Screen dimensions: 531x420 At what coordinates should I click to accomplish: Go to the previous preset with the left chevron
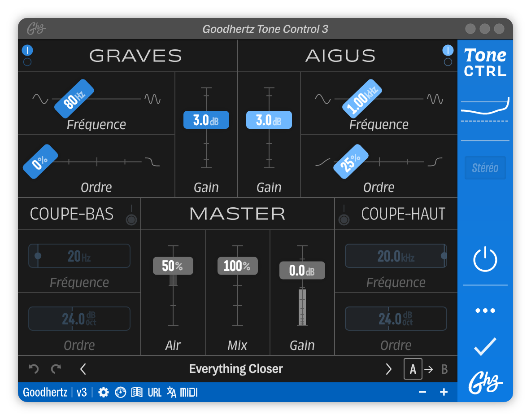click(x=83, y=368)
